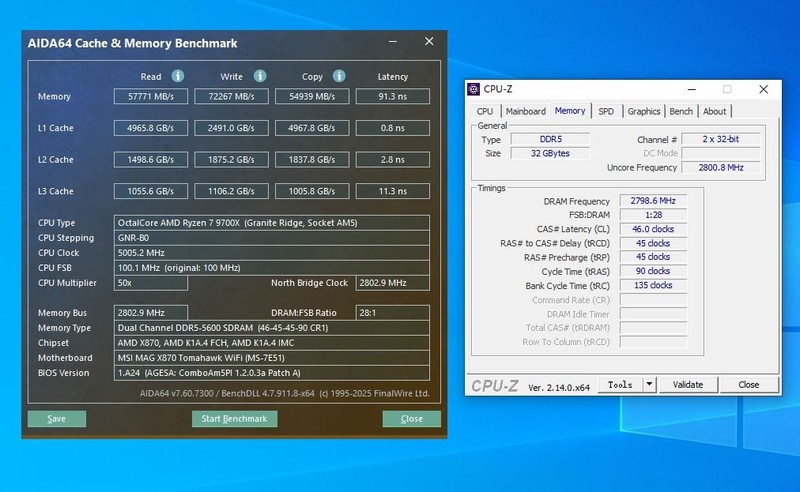This screenshot has width=800, height=492.
Task: Click Bank Cycle Time field 135 clocks
Action: point(653,285)
